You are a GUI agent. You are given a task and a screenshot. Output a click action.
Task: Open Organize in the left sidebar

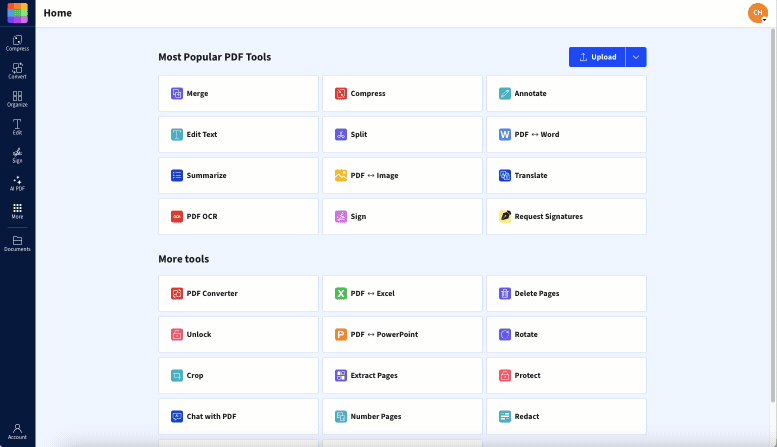[x=17, y=99]
